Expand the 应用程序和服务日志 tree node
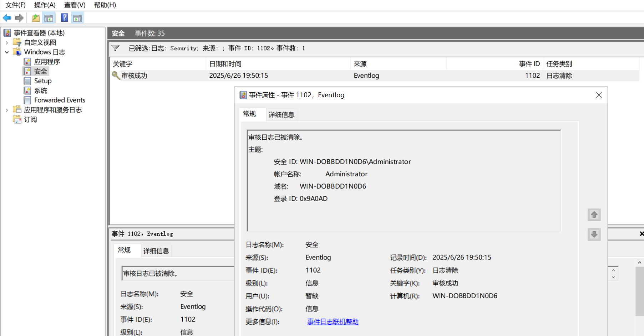Image resolution: width=644 pixels, height=336 pixels. 7,110
